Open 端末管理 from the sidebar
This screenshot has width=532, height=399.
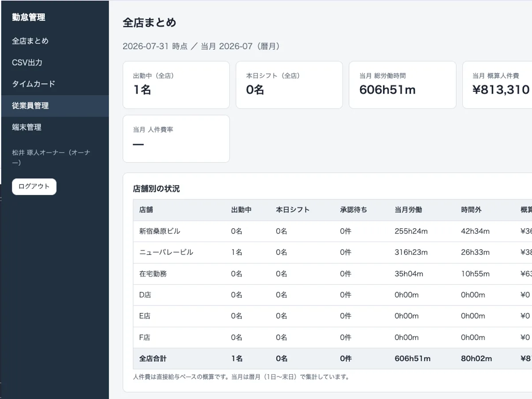[x=55, y=127]
